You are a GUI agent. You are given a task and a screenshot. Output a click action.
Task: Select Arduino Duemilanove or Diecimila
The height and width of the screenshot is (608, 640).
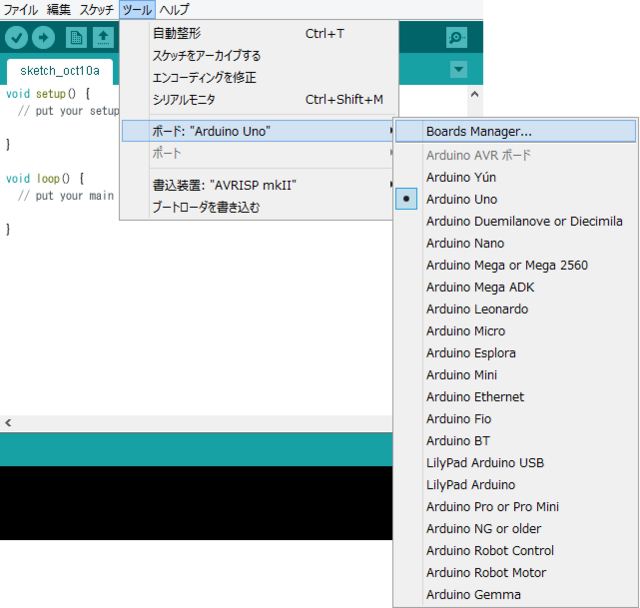[516, 221]
